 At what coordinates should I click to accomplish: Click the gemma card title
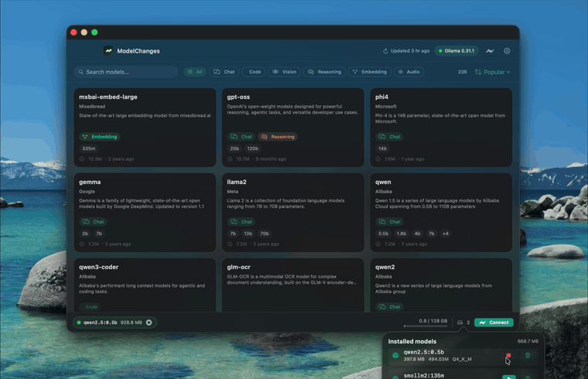coord(90,182)
